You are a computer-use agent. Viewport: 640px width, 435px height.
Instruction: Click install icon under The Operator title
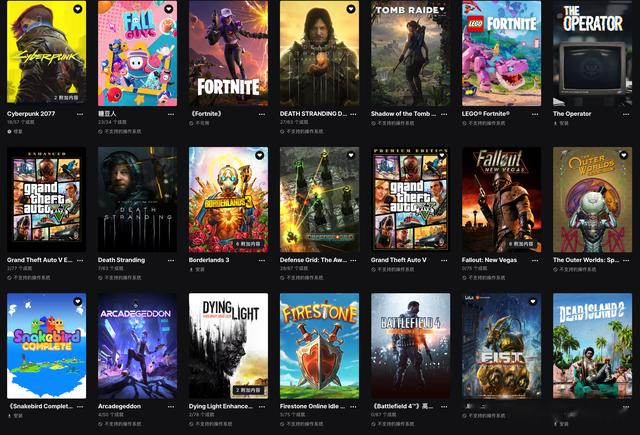pyautogui.click(x=556, y=123)
